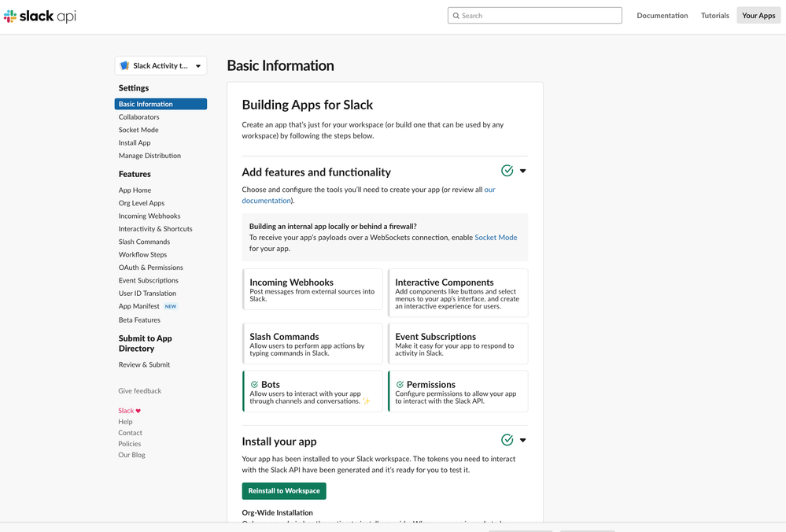Open Our Blog link
Screen dimensions: 786x532
[x=132, y=455]
